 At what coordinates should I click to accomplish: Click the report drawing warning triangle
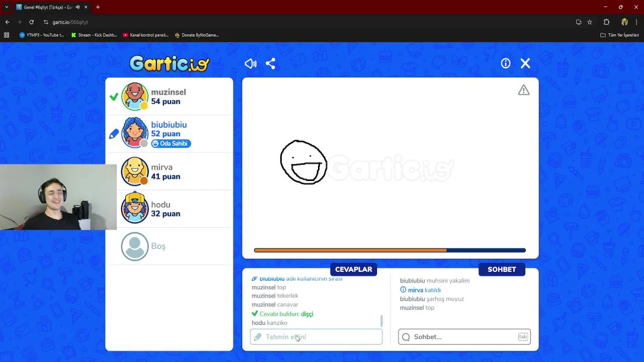pos(524,90)
